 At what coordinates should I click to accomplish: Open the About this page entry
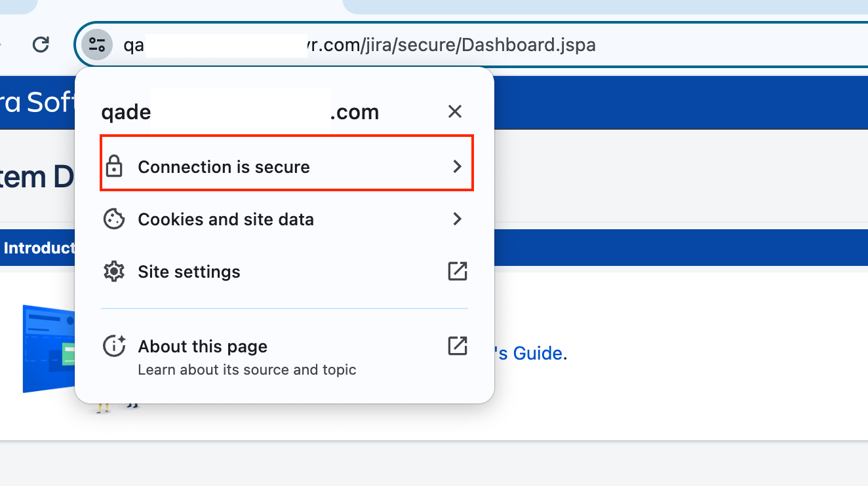[x=203, y=346]
